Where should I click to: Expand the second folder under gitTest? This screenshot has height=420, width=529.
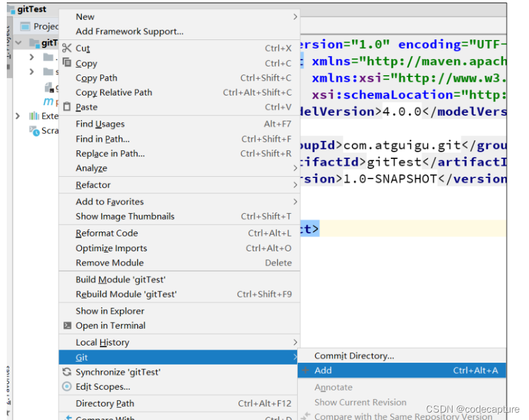31,71
